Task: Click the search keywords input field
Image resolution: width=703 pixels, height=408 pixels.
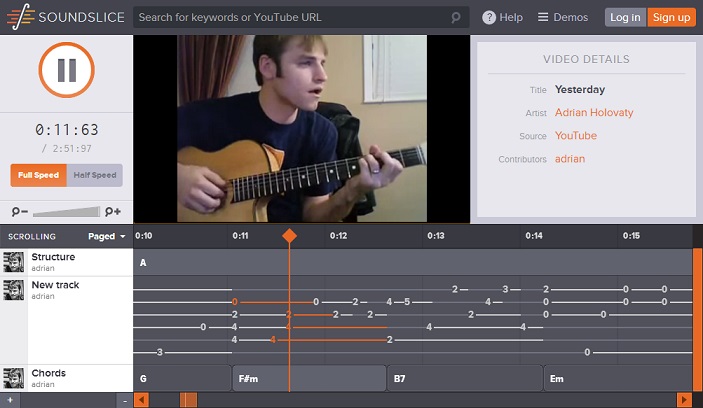Action: 290,17
